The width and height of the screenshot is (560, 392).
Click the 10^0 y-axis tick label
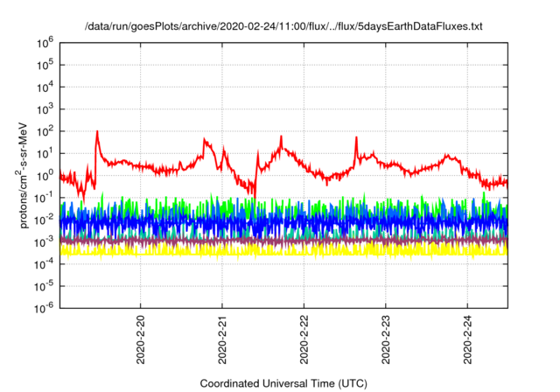(x=45, y=176)
